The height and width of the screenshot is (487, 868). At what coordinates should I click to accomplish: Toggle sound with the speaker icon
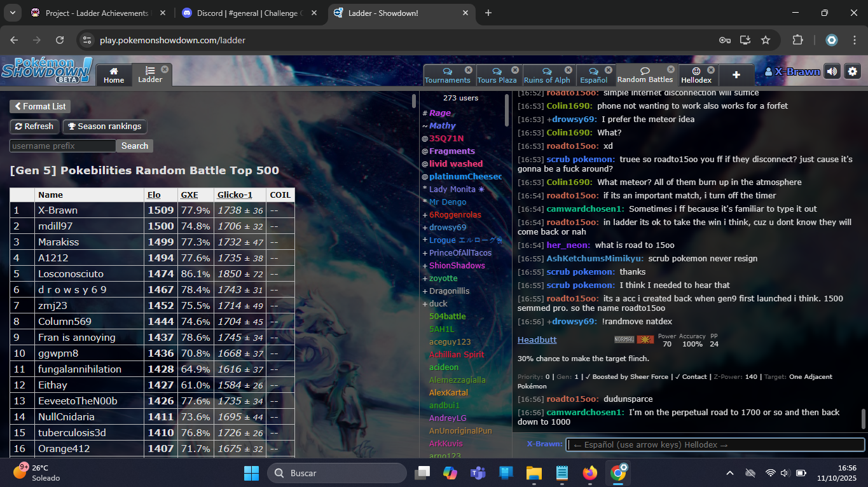(x=832, y=72)
